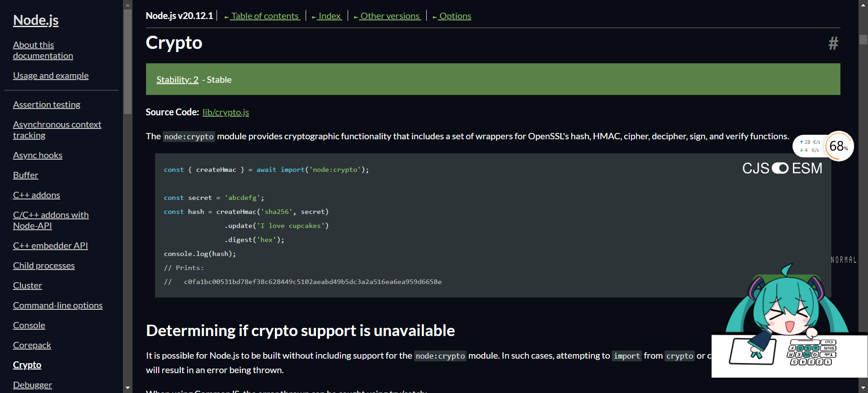This screenshot has width=868, height=393.
Task: Open the lib/crypto.js source code link
Action: [x=226, y=112]
